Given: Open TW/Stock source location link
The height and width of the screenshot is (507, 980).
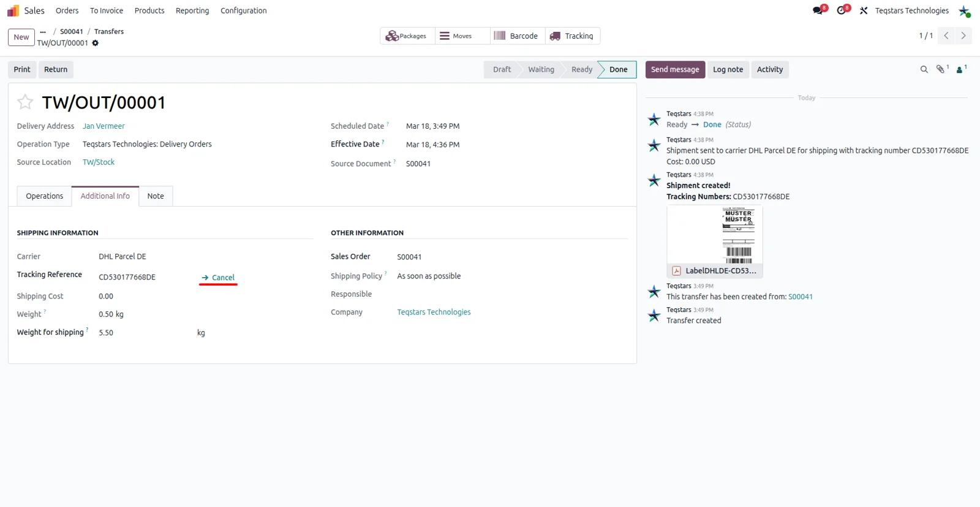Looking at the screenshot, I should [99, 162].
